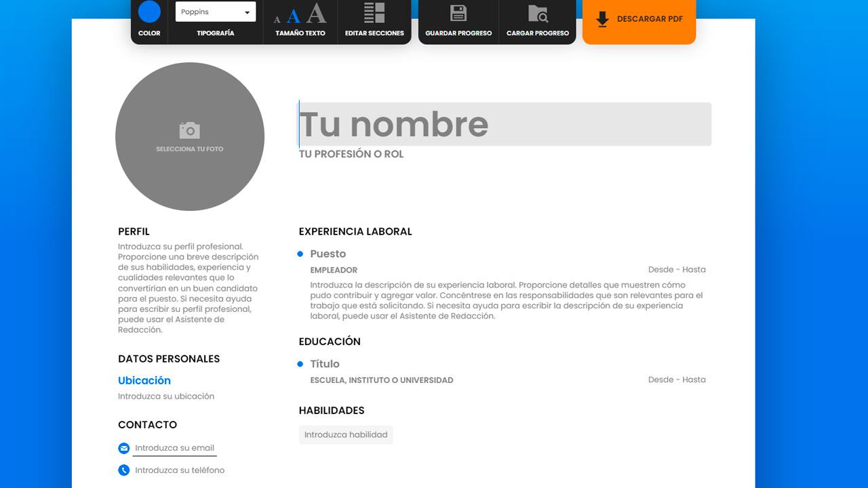Click the blue Color picker circle
This screenshot has height=488, width=868.
coord(149,12)
